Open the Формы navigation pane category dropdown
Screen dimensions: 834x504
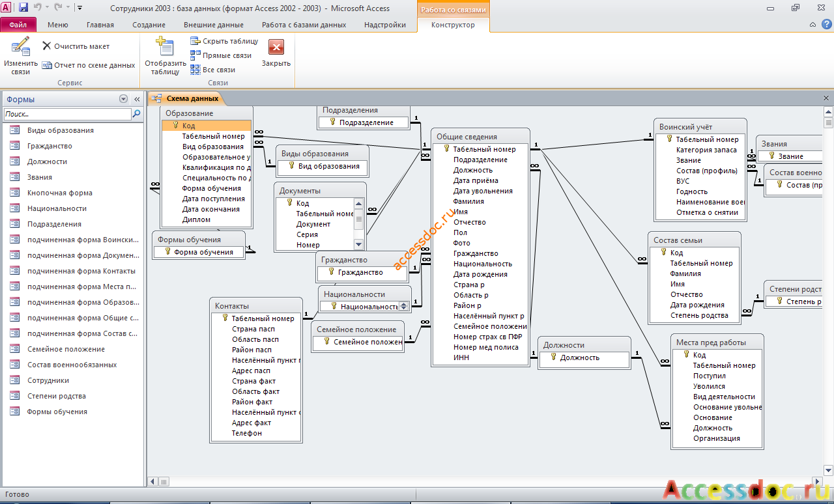[x=123, y=99]
